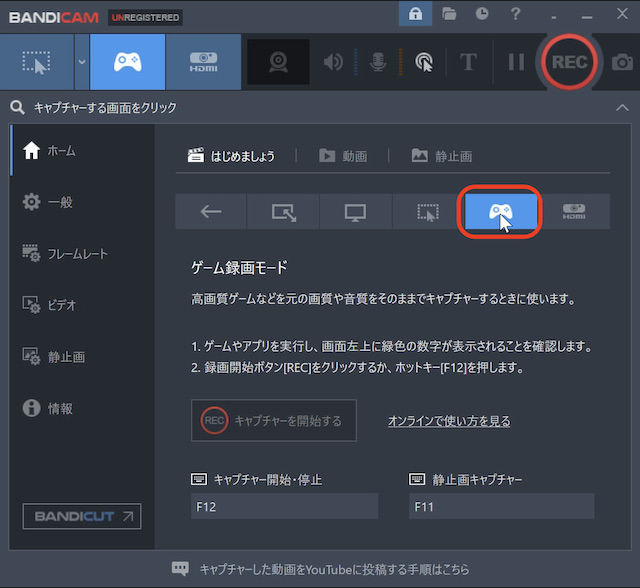Toggle text overlay T icon
This screenshot has width=640, height=588.
(x=468, y=62)
